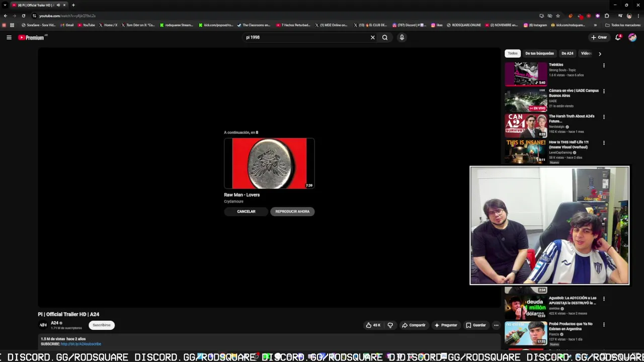Open a new browser tab
This screenshot has height=362, width=644.
click(73, 5)
